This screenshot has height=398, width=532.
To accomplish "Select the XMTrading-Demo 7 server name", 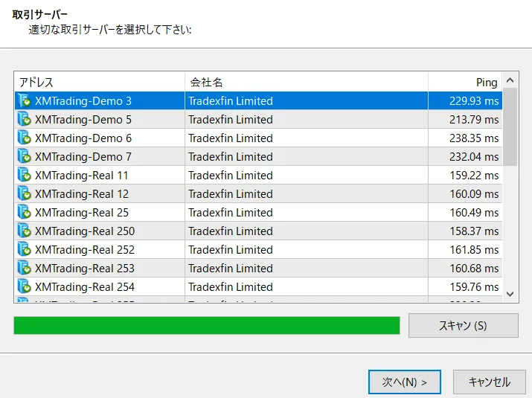I will coord(83,157).
